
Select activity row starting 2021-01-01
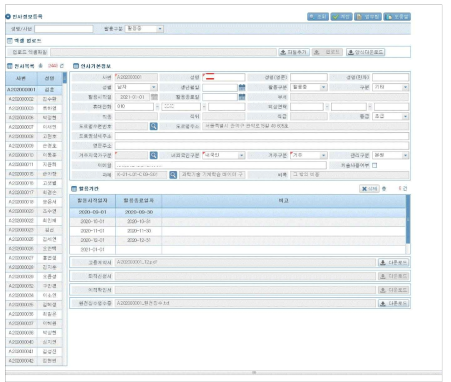238,249
